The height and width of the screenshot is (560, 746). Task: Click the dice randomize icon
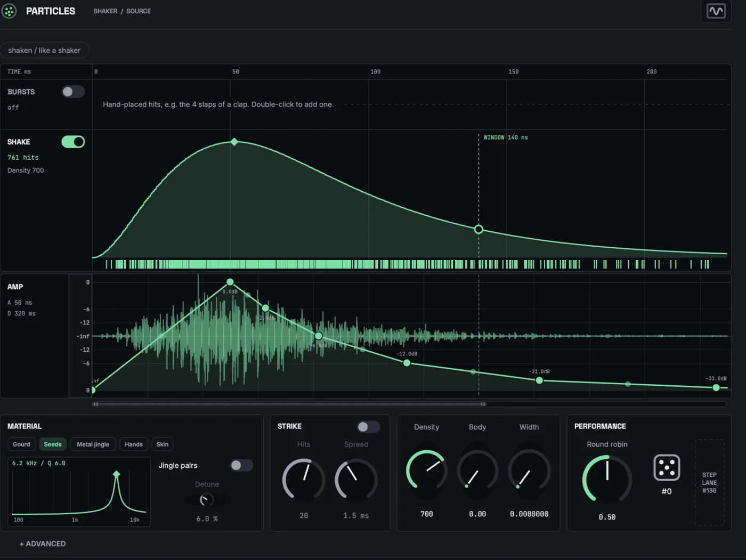coord(667,468)
